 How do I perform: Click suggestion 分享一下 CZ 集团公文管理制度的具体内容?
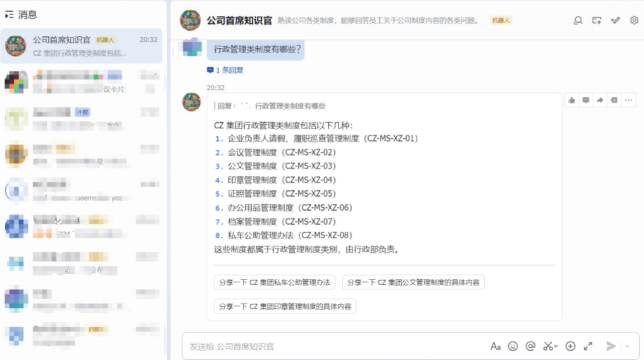[413, 282]
